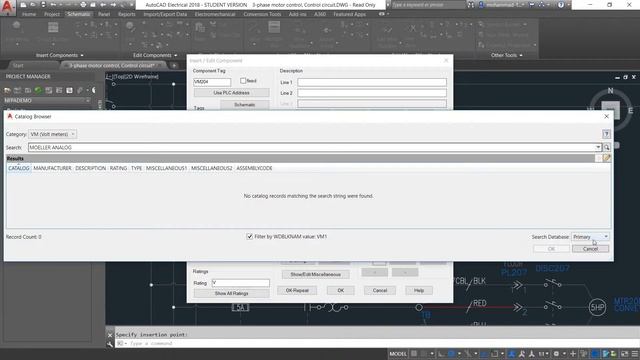Viewport: 640px width, 360px height.
Task: Click Cancel in the Catalog Browser dialog
Action: [590, 249]
